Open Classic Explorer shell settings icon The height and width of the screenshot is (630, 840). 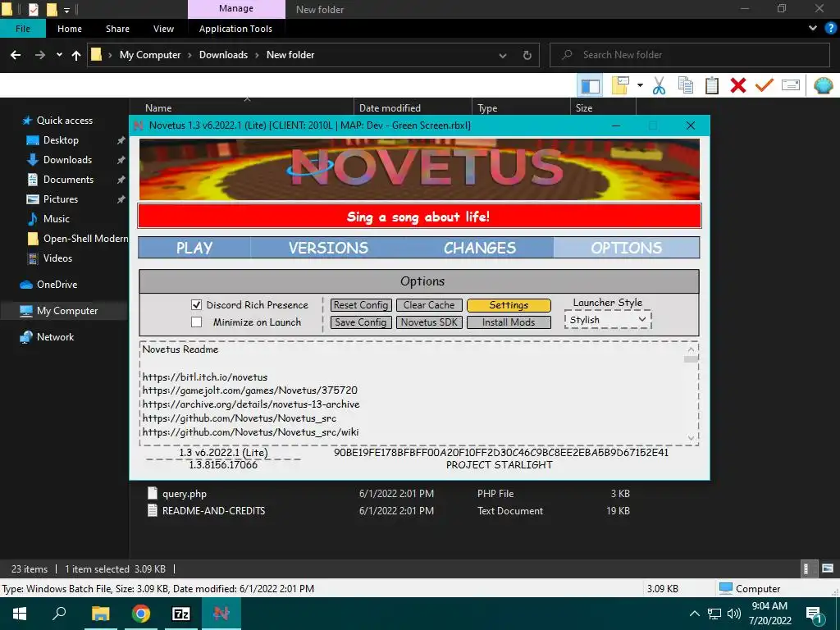tap(823, 85)
